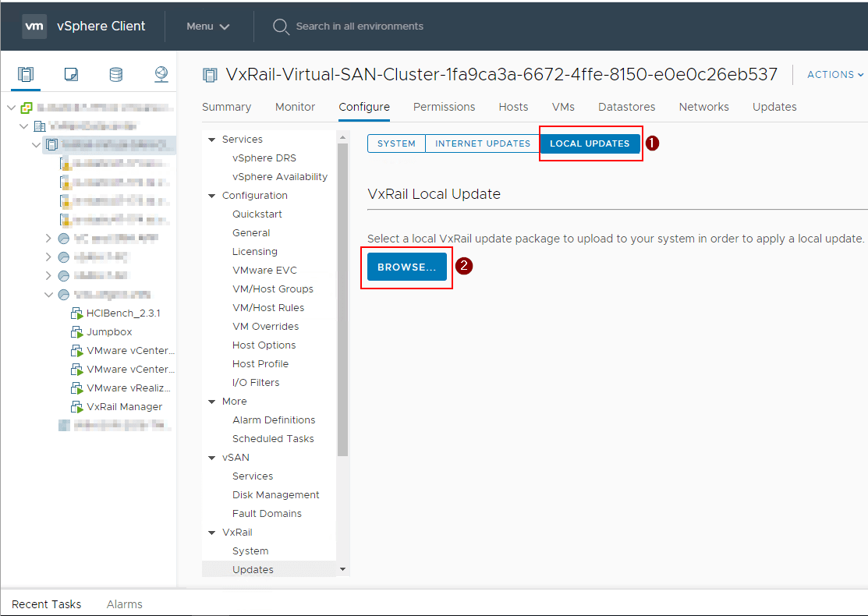Select the HCIBench_2.3.1 virtual machine icon

[x=76, y=313]
